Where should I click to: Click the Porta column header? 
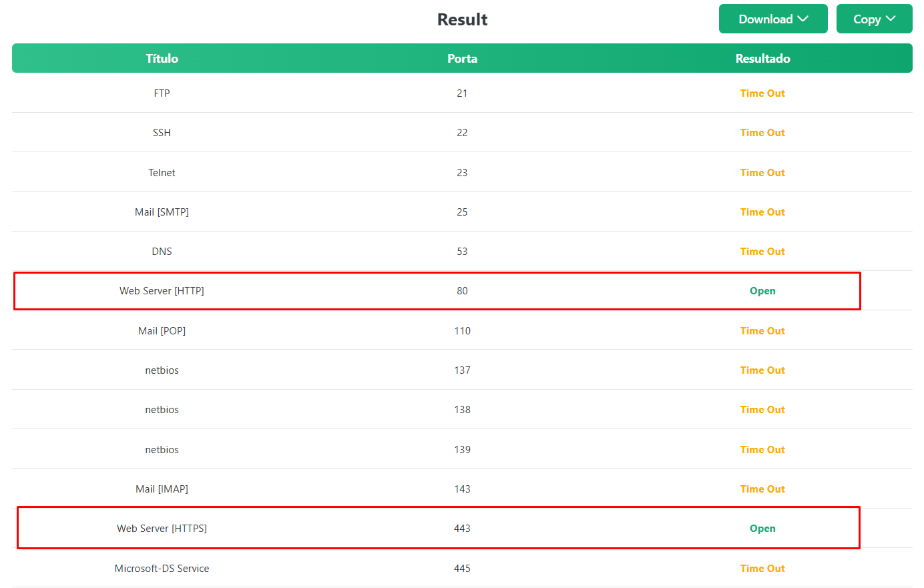[x=462, y=58]
